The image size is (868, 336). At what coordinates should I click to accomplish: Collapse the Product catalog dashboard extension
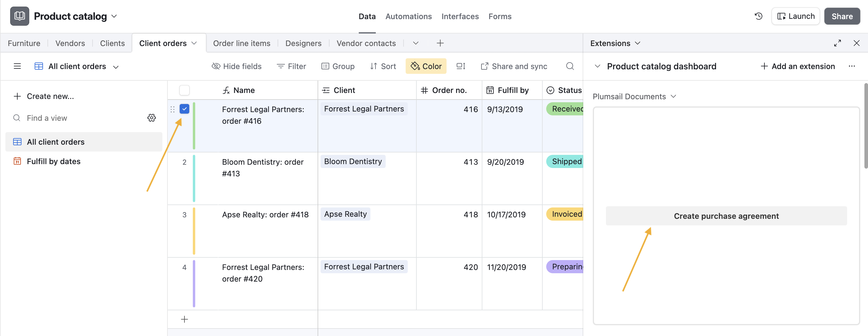click(x=598, y=66)
